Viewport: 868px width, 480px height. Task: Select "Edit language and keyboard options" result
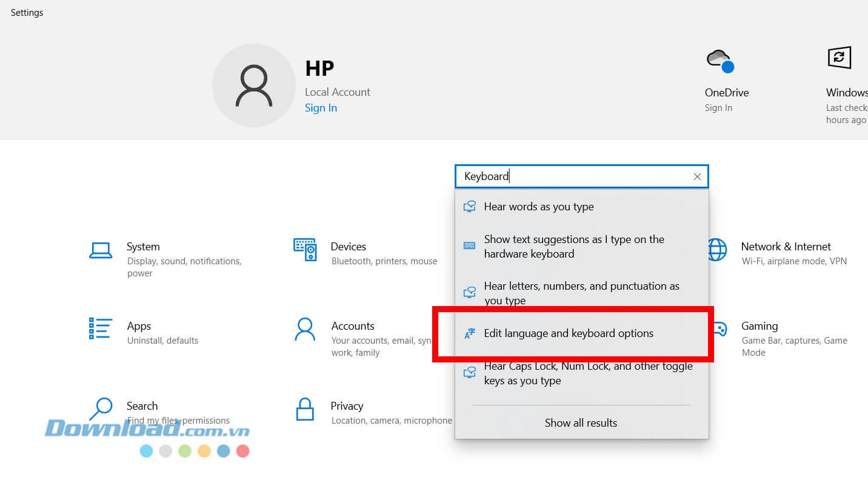click(x=569, y=333)
